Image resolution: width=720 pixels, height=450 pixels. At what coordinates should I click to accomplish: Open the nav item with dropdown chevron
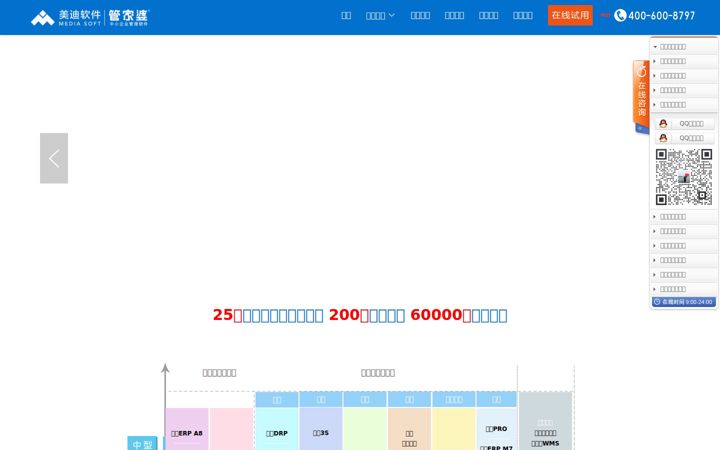coord(380,16)
